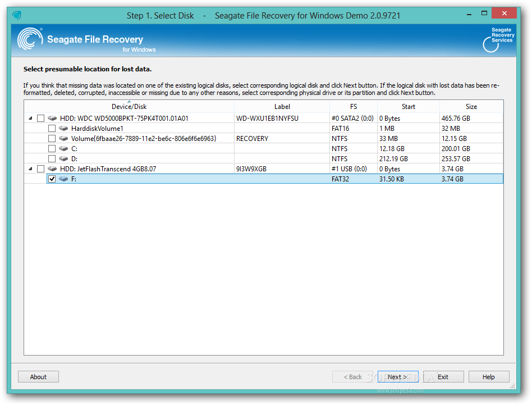This screenshot has width=532, height=405.
Task: Collapse the WDC WD5000BPKT tree node
Action: pos(30,118)
